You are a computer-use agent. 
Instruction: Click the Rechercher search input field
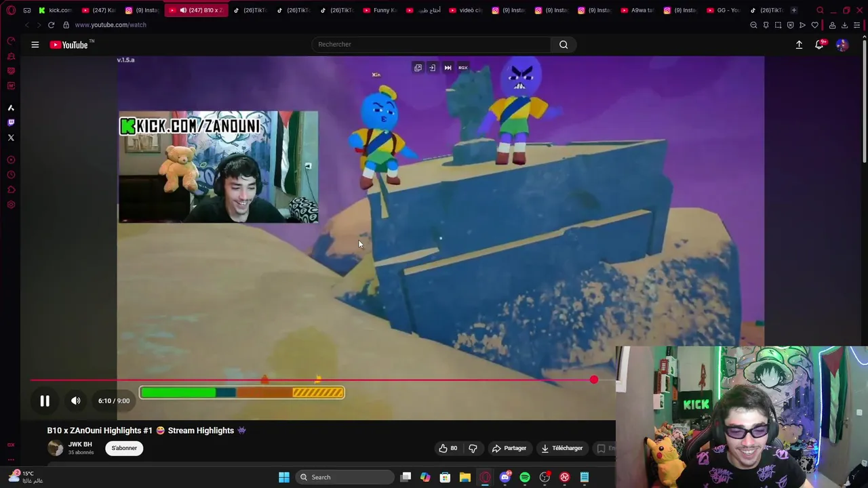click(431, 45)
